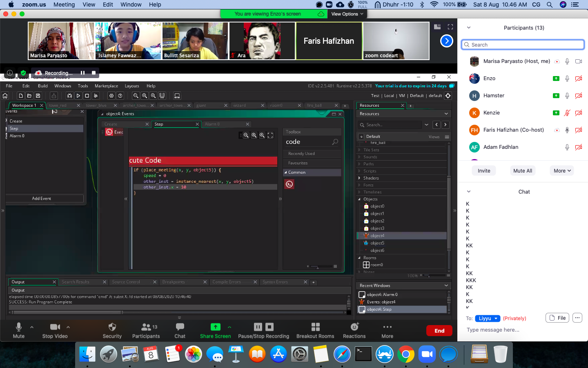588x368 pixels.
Task: Zoom out code editor magnifier icon
Action: pos(246,135)
